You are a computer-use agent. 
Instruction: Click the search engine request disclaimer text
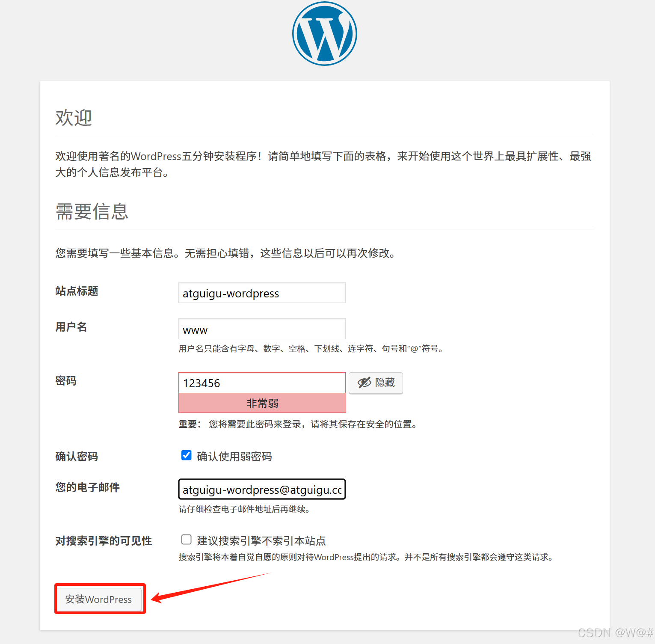(367, 557)
